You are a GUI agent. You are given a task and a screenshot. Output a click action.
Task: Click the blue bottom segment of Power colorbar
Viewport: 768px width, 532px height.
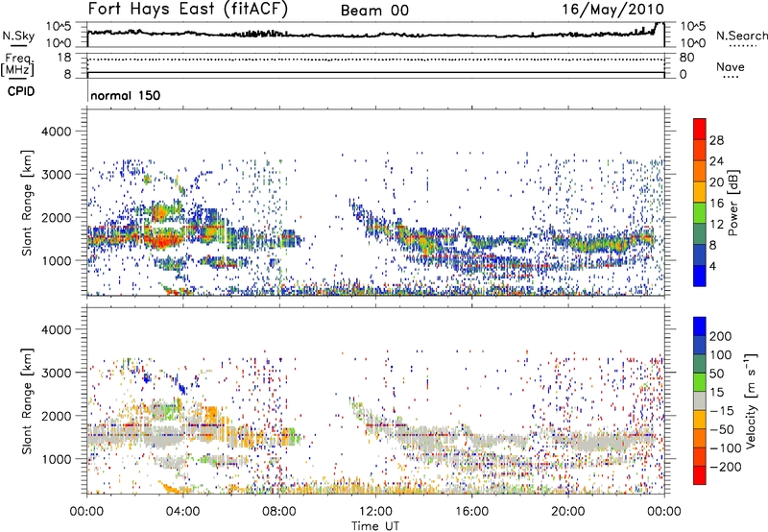tap(700, 276)
